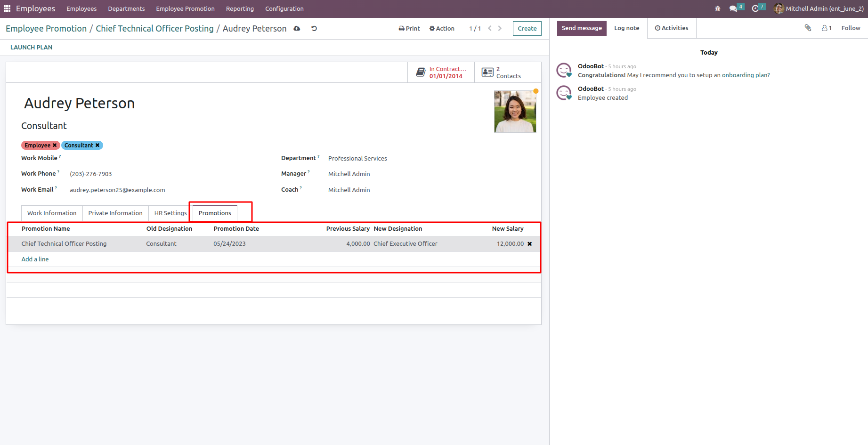Select the Promotions tab
Viewport: 868px width, 445px height.
pyautogui.click(x=215, y=213)
